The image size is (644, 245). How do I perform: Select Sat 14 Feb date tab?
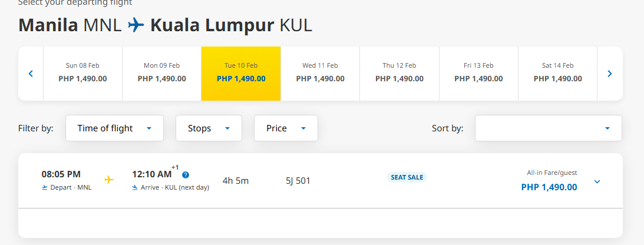(x=558, y=74)
